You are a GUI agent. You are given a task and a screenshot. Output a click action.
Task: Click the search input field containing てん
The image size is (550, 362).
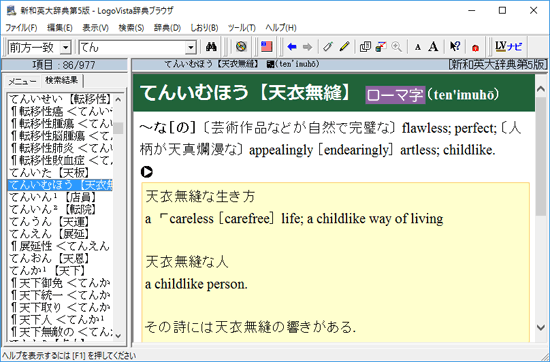[133, 47]
